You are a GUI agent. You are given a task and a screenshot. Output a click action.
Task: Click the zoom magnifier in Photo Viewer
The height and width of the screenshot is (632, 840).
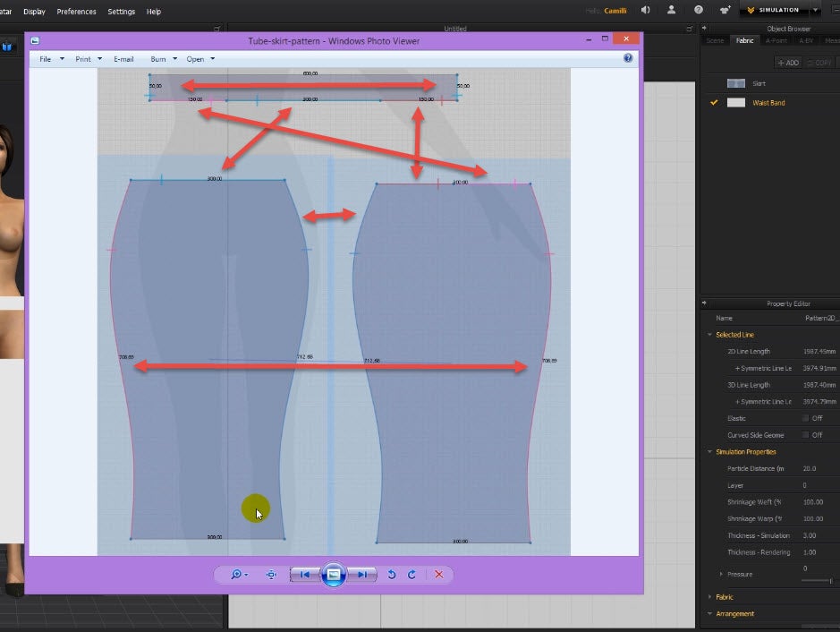tap(237, 575)
